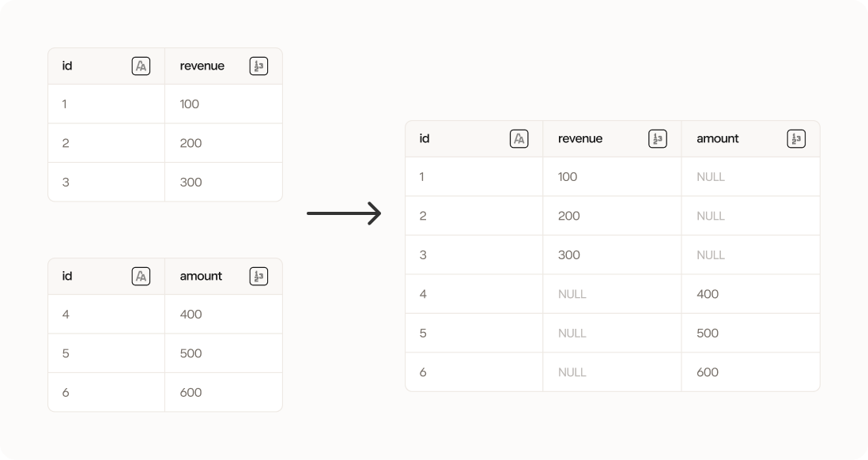Select the amount column header in the merged table
868x460 pixels.
tap(751, 139)
